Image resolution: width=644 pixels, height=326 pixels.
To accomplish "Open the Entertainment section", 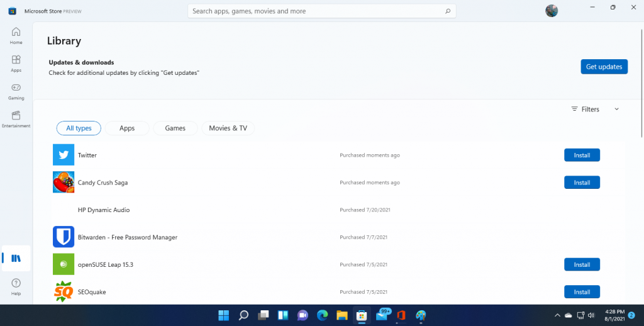I will [16, 120].
